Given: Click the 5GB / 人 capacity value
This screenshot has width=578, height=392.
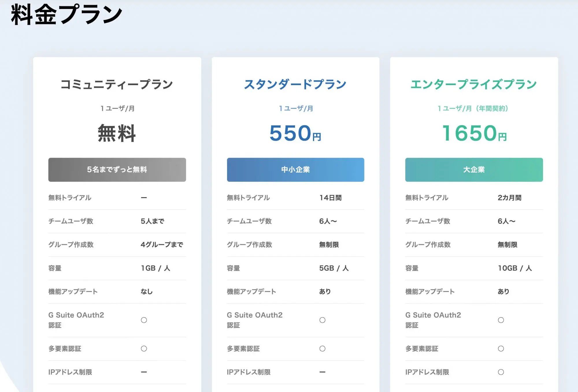Looking at the screenshot, I should coord(334,268).
